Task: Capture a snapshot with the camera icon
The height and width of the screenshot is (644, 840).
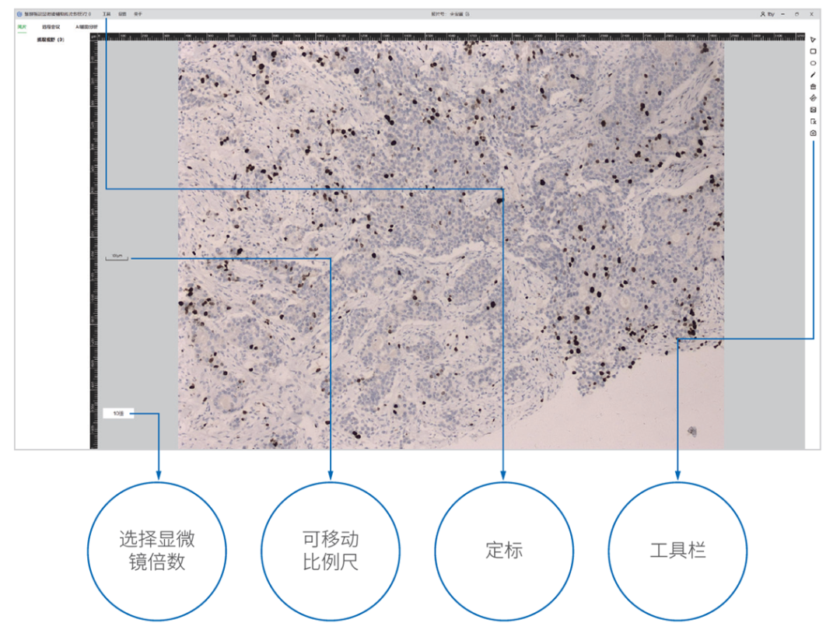Action: pos(813,133)
